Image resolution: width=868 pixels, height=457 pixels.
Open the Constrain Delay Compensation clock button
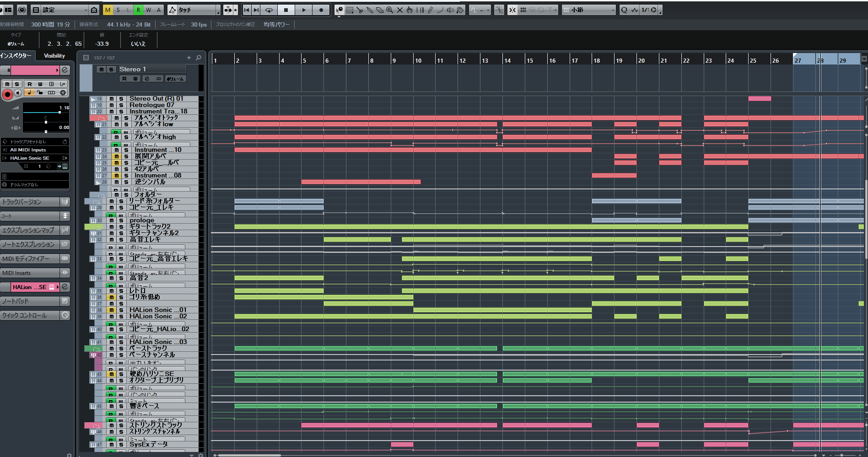click(x=22, y=10)
